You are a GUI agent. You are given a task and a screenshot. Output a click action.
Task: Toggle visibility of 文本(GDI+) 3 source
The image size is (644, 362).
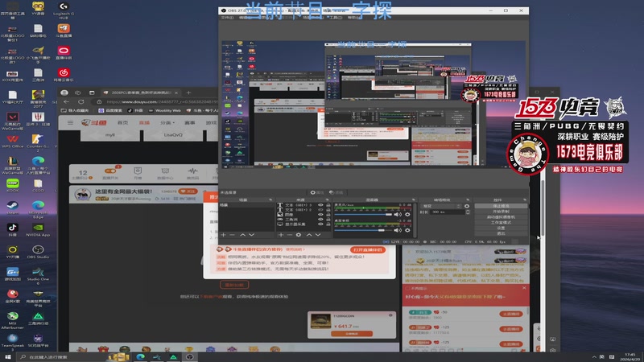coord(320,205)
